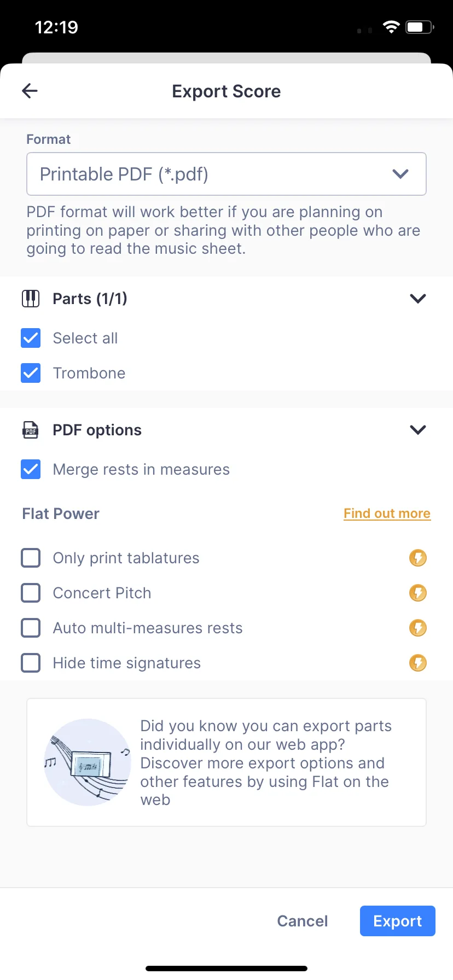
Task: Disable Merge rests in measures
Action: pos(31,469)
